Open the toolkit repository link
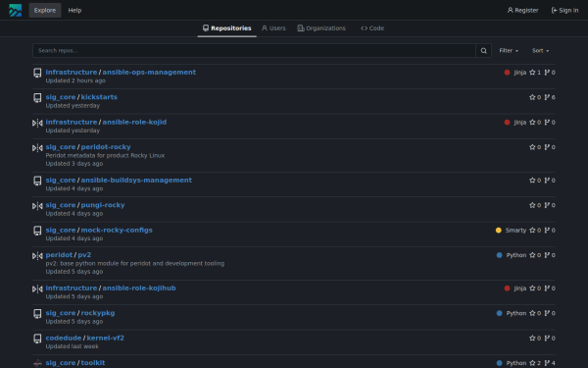588x368 pixels. (x=93, y=363)
